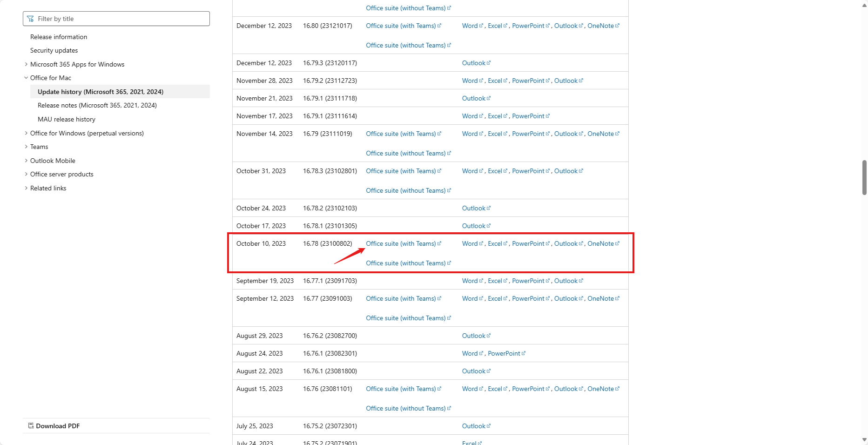Open Office suite (with Teams) for November 14, 2023

[x=404, y=134]
